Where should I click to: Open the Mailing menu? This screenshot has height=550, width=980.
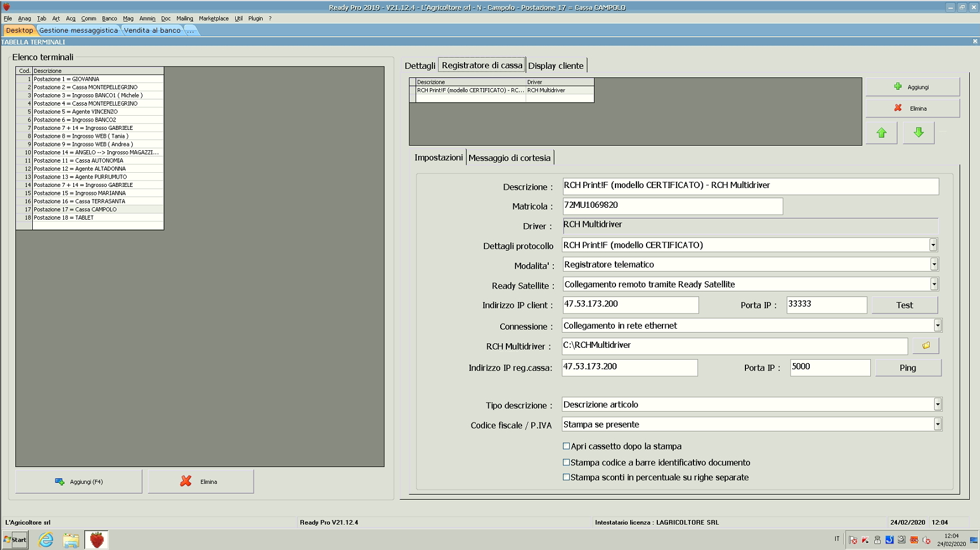(185, 19)
